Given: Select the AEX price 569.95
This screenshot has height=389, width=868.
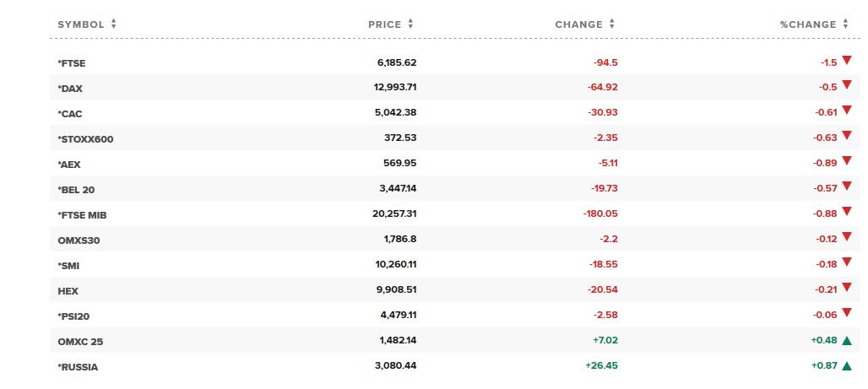Looking at the screenshot, I should (x=400, y=163).
